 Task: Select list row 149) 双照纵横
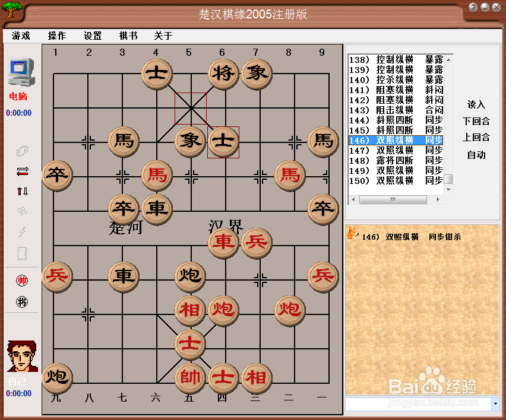[396, 170]
